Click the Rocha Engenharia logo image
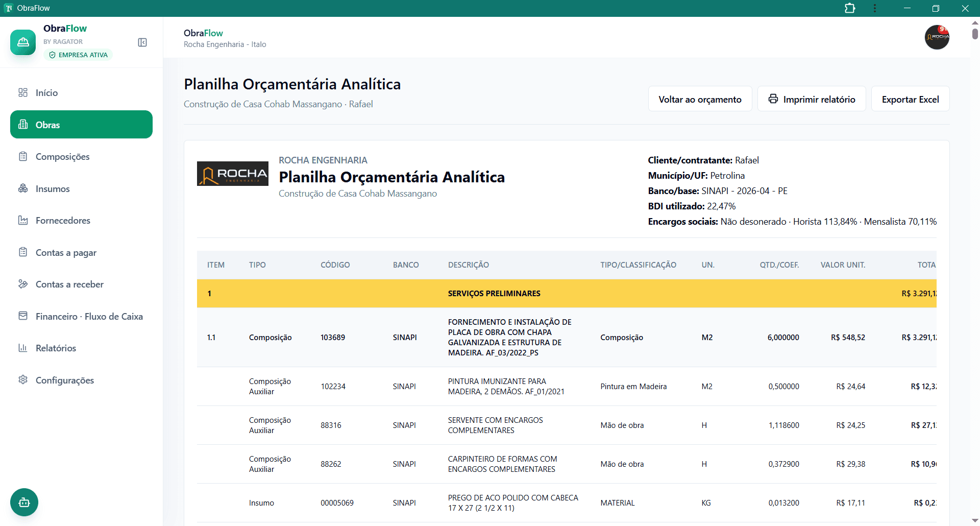The image size is (980, 526). coord(233,174)
